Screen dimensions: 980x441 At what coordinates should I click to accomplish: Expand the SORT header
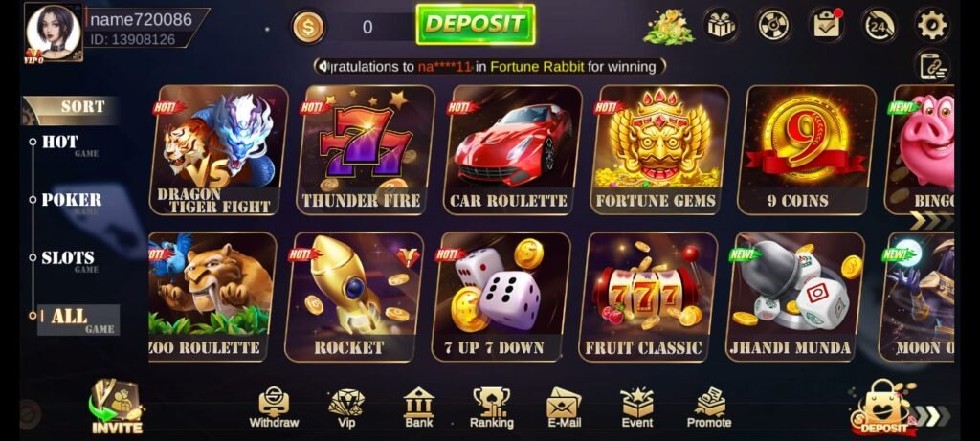click(72, 108)
